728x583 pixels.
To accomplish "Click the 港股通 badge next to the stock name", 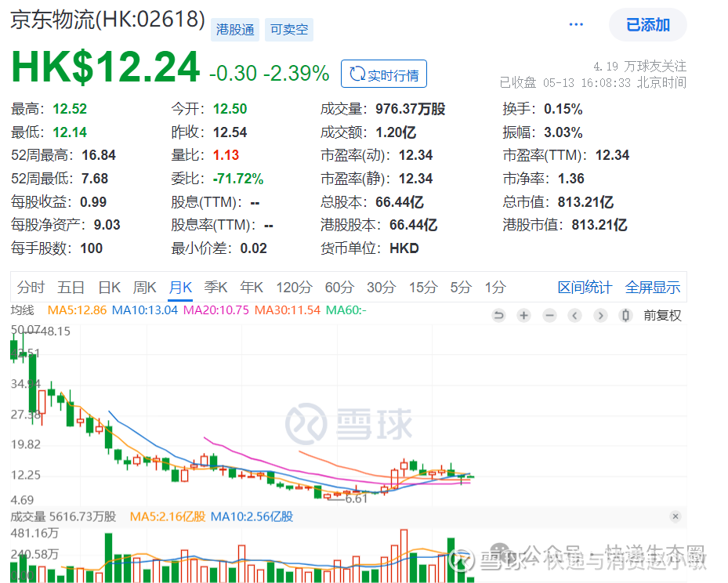I will pos(237,29).
